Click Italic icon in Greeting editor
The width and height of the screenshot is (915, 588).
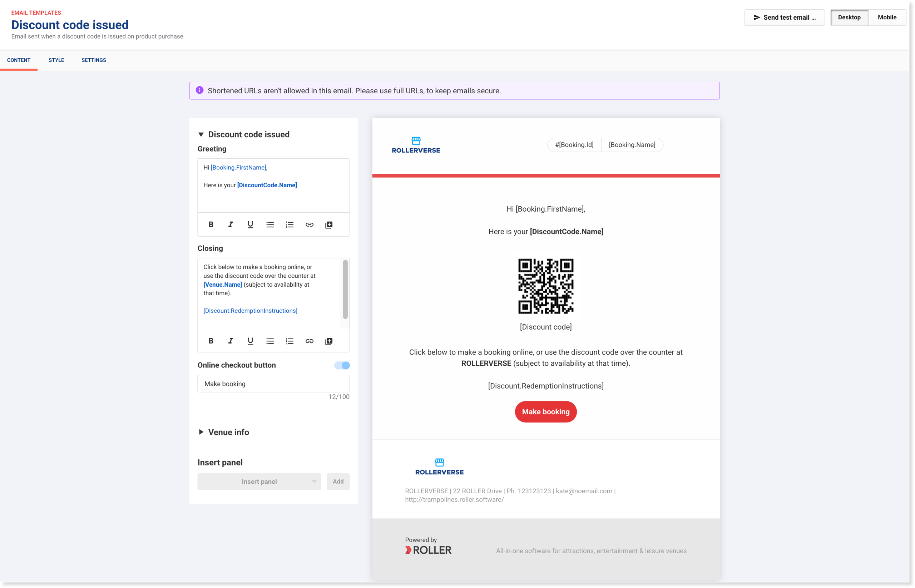pyautogui.click(x=231, y=224)
